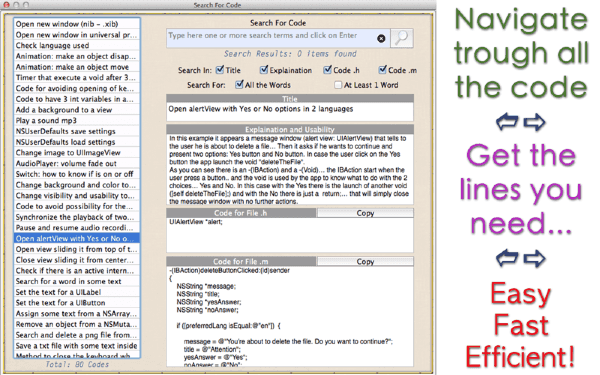Pick 'Pause and resume audio recordi...' row
600x375 pixels.
(77, 227)
